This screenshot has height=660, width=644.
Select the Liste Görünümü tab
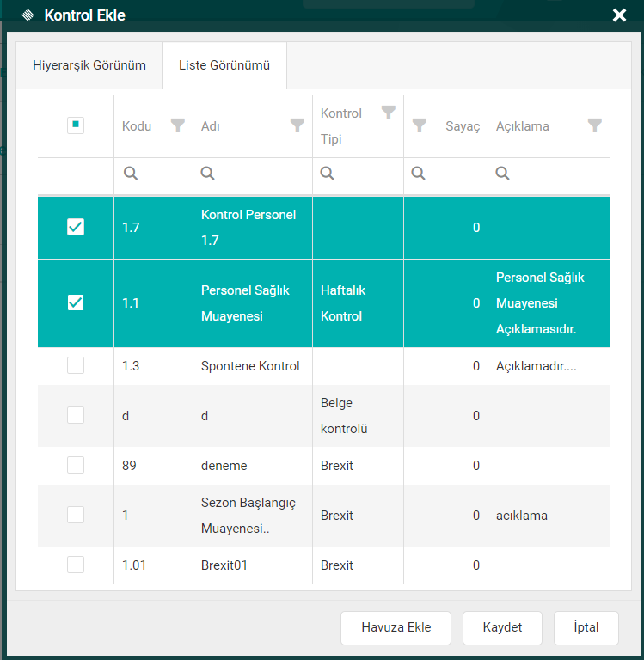point(224,65)
